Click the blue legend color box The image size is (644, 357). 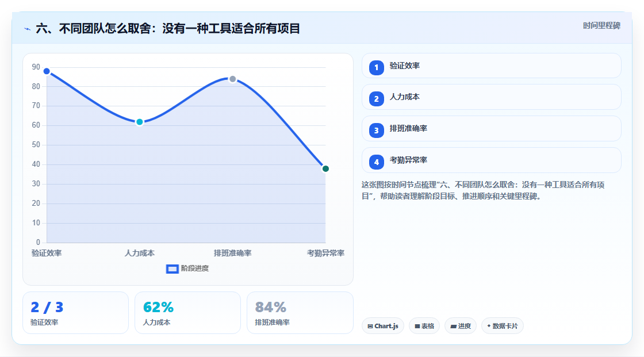(x=172, y=269)
